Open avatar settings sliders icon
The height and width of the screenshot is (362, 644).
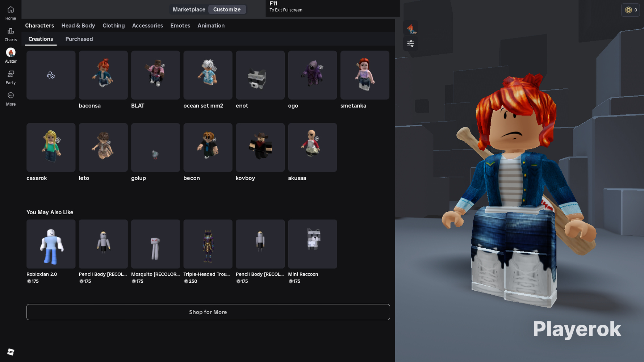(x=410, y=43)
